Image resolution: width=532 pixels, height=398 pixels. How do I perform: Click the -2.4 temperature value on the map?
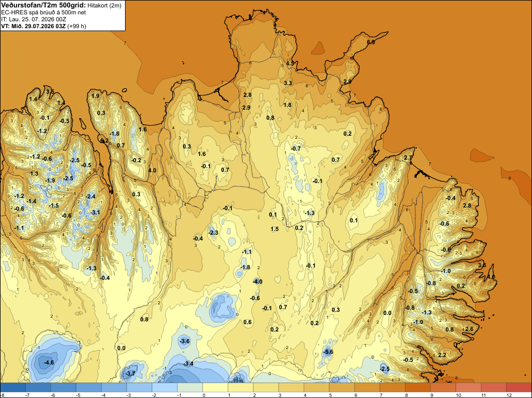[90, 196]
